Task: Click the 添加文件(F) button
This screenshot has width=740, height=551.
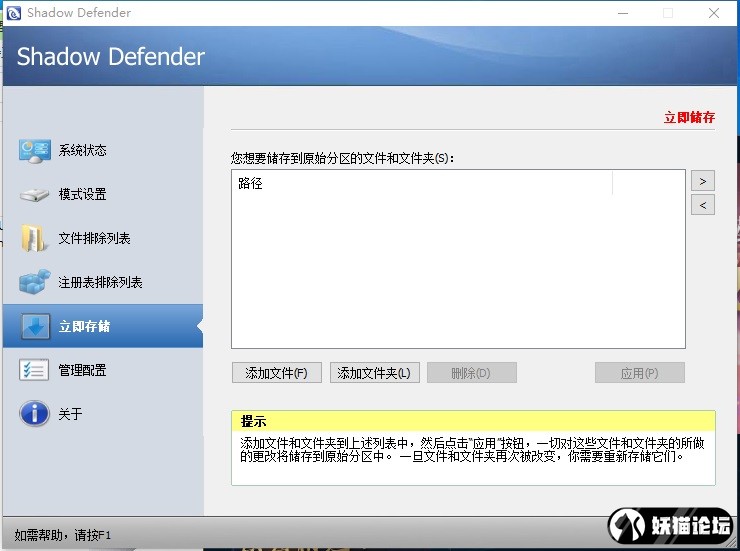Action: point(277,373)
